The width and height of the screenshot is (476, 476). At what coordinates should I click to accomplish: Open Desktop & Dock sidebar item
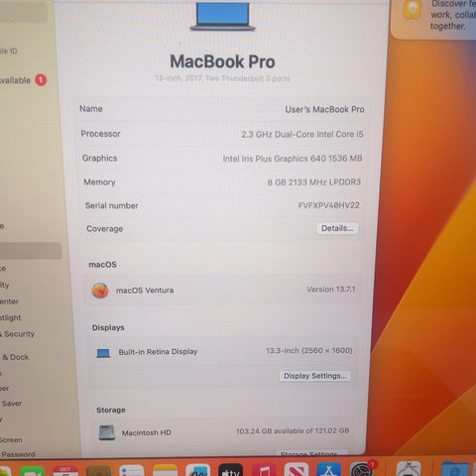[x=15, y=357]
